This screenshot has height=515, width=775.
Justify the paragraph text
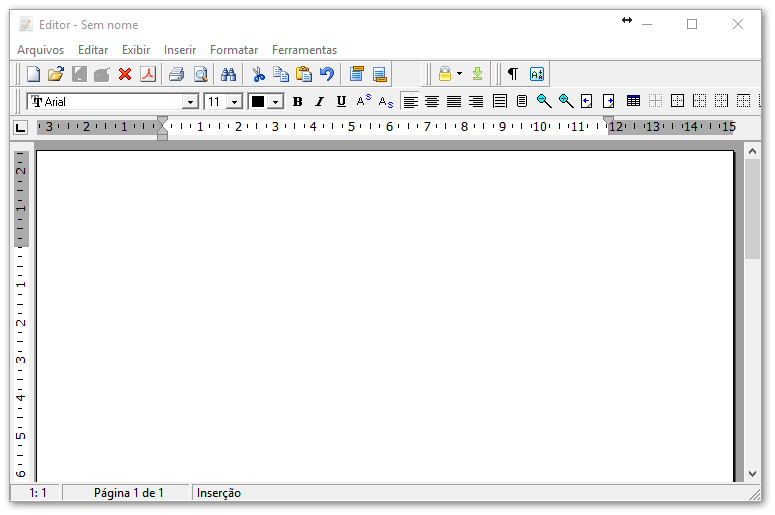click(454, 102)
